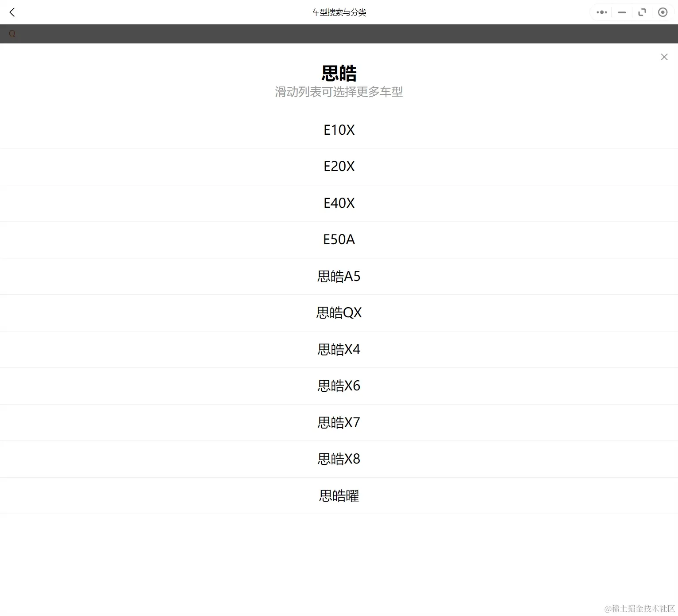Dismiss the 思皓 popup with the X
678x616 pixels.
pos(664,57)
